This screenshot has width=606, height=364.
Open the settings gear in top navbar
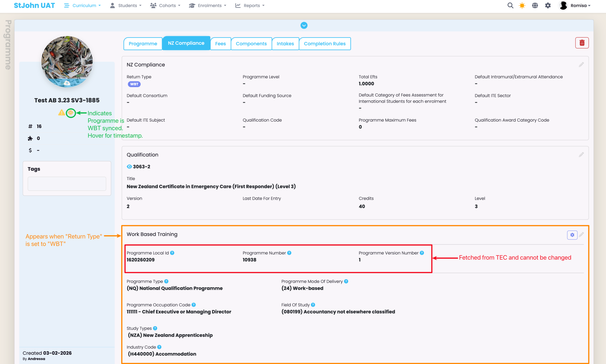(x=548, y=5)
